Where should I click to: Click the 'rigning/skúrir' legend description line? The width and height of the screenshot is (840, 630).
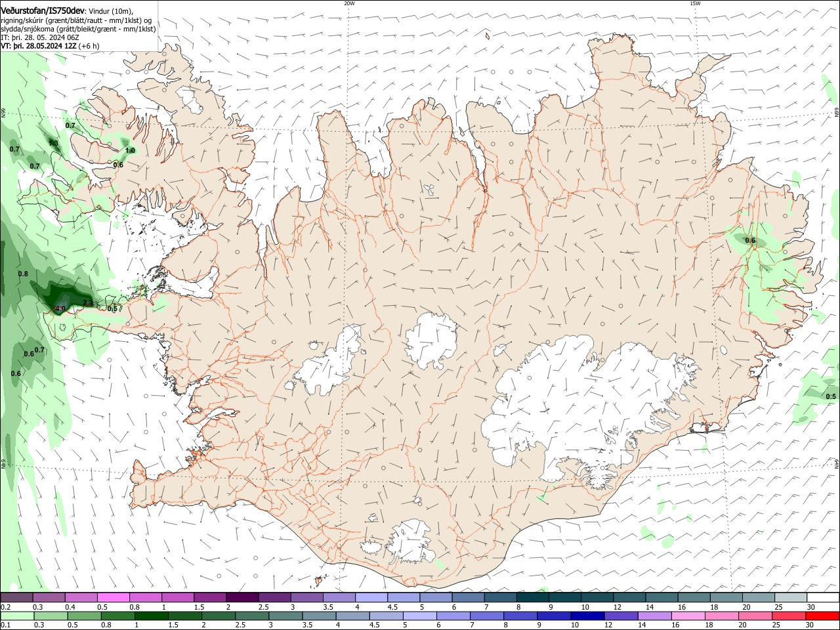point(76,20)
